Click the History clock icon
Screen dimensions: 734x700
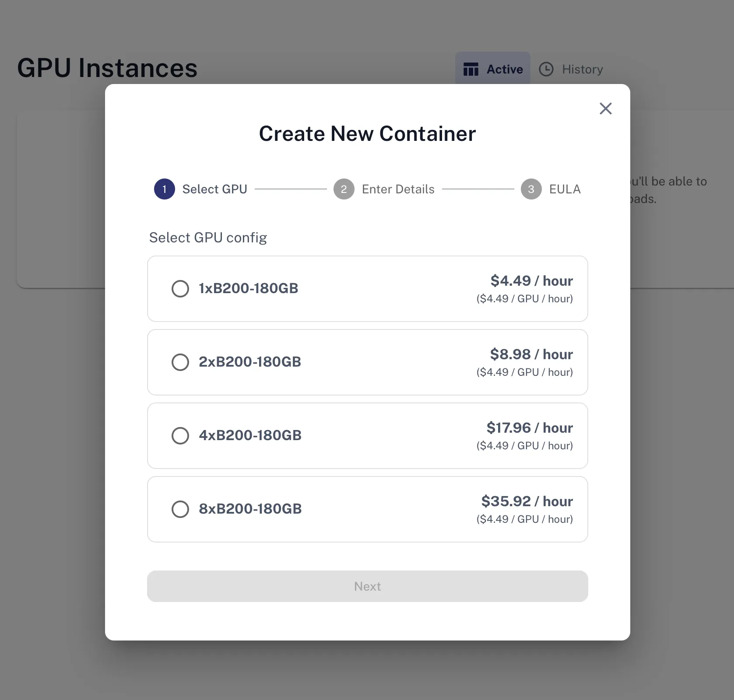(x=546, y=69)
